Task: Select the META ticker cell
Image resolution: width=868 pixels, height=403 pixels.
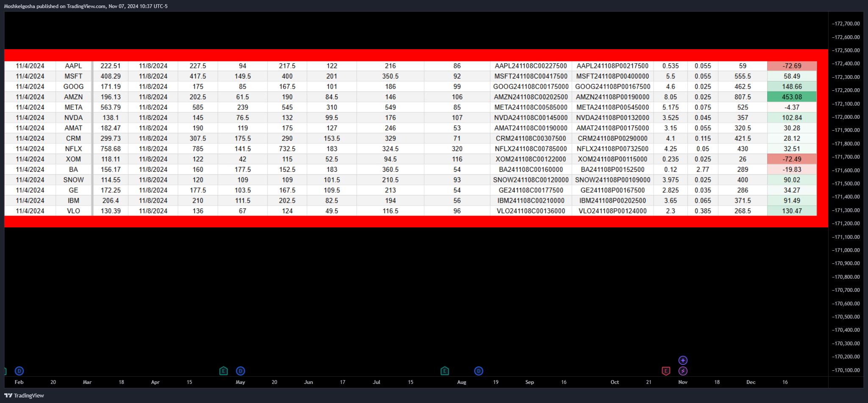Action: click(73, 107)
